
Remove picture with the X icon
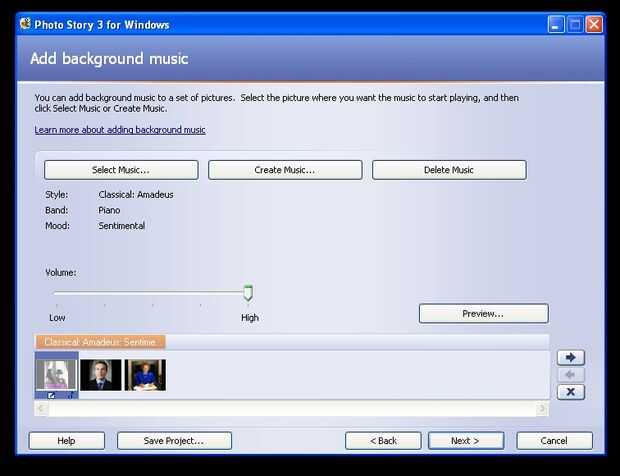coord(571,392)
